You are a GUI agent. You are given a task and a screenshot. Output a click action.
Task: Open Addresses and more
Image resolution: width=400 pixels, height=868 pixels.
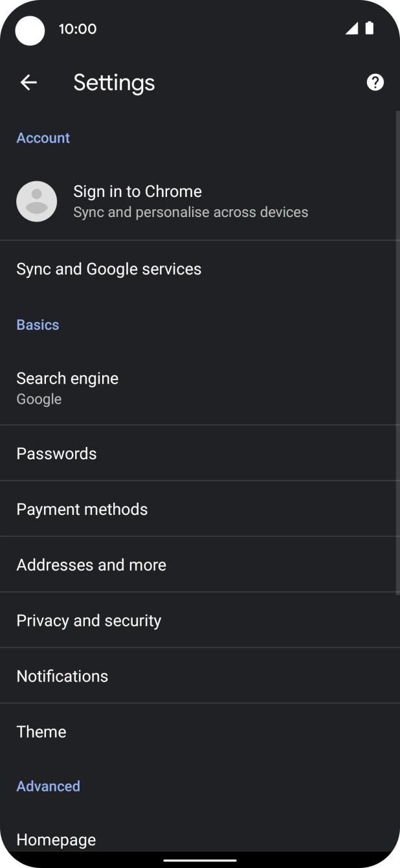[91, 564]
